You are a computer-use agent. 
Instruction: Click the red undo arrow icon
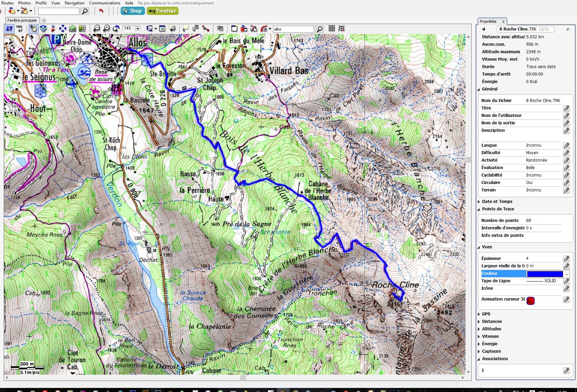click(x=101, y=11)
